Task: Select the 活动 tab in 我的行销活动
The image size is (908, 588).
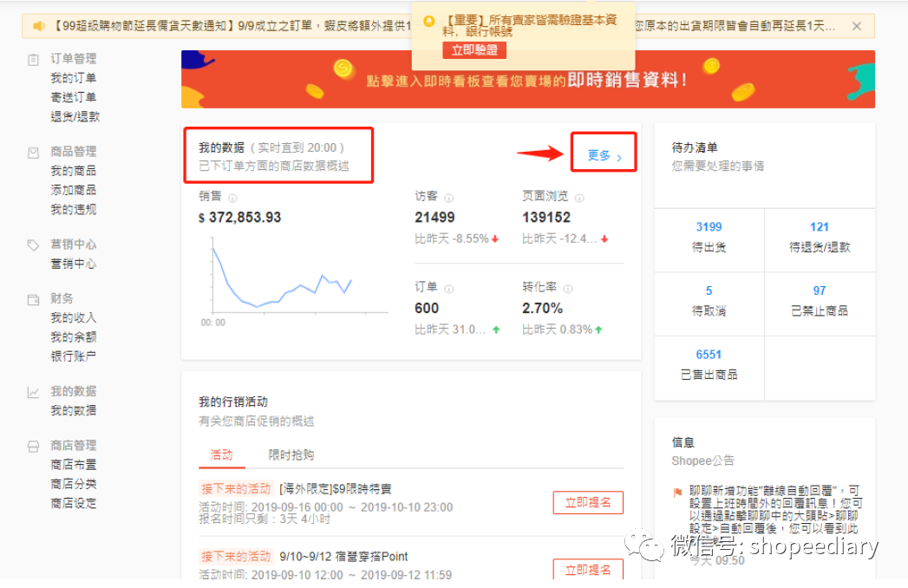Action: pyautogui.click(x=222, y=454)
